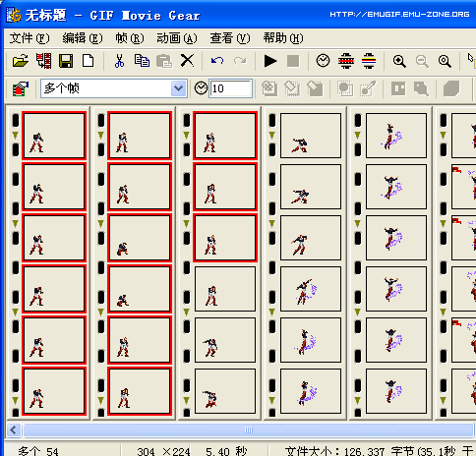This screenshot has width=476, height=456.
Task: Open the 帮助(H) menu
Action: [x=283, y=38]
